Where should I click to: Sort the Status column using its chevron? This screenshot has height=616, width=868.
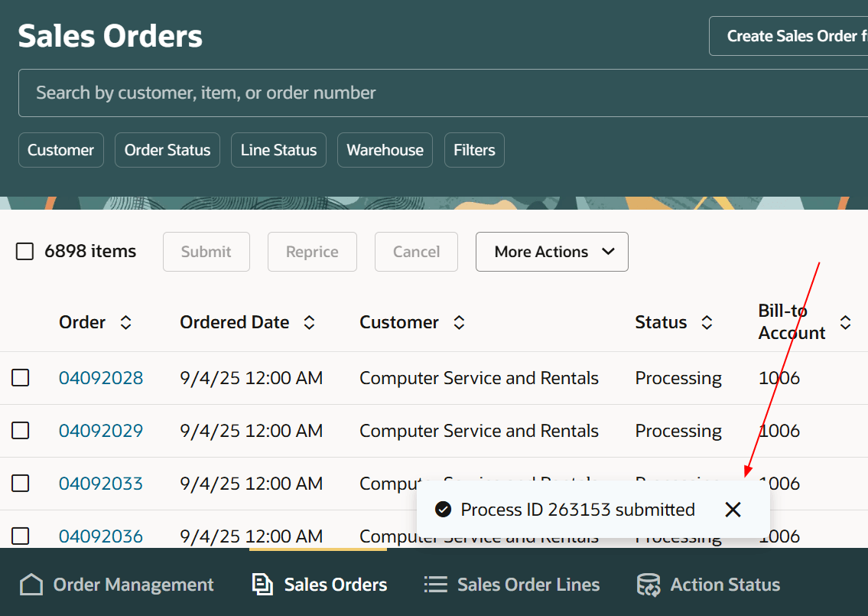tap(706, 322)
